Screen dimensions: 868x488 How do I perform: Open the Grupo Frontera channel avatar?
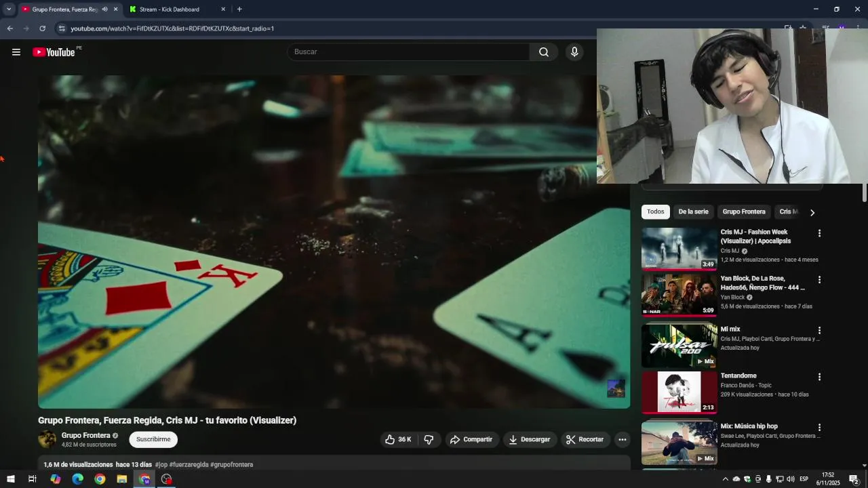coord(47,439)
